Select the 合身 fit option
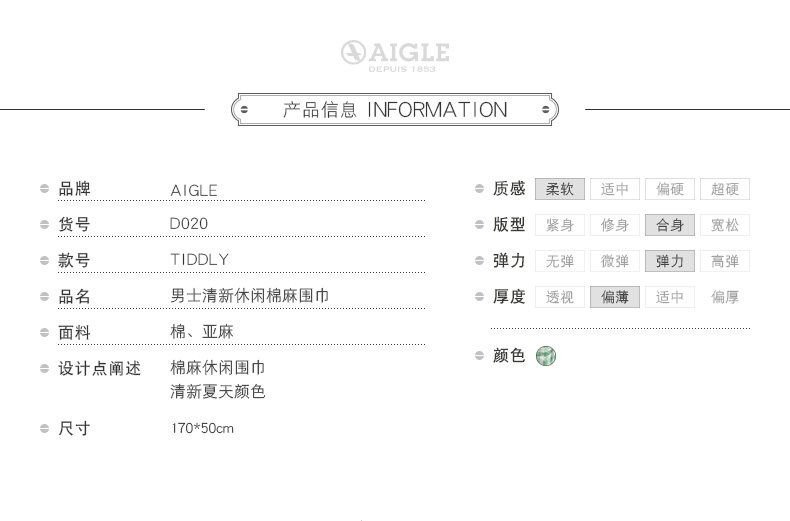The height and width of the screenshot is (521, 790). (x=670, y=225)
